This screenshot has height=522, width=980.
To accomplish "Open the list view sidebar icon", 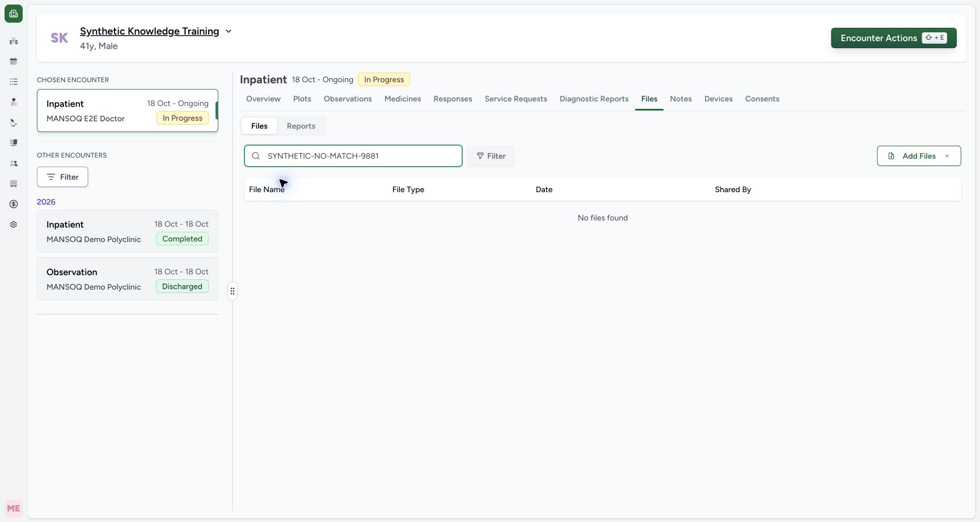I will click(x=14, y=82).
